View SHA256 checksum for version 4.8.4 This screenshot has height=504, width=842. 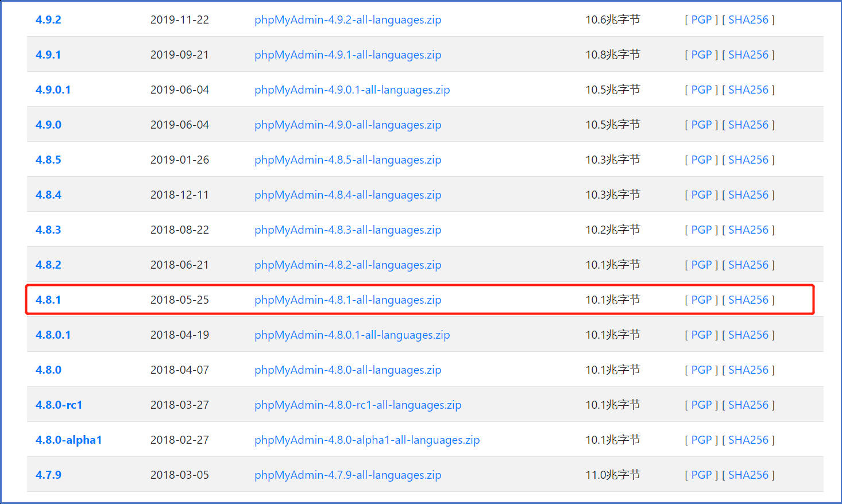748,195
